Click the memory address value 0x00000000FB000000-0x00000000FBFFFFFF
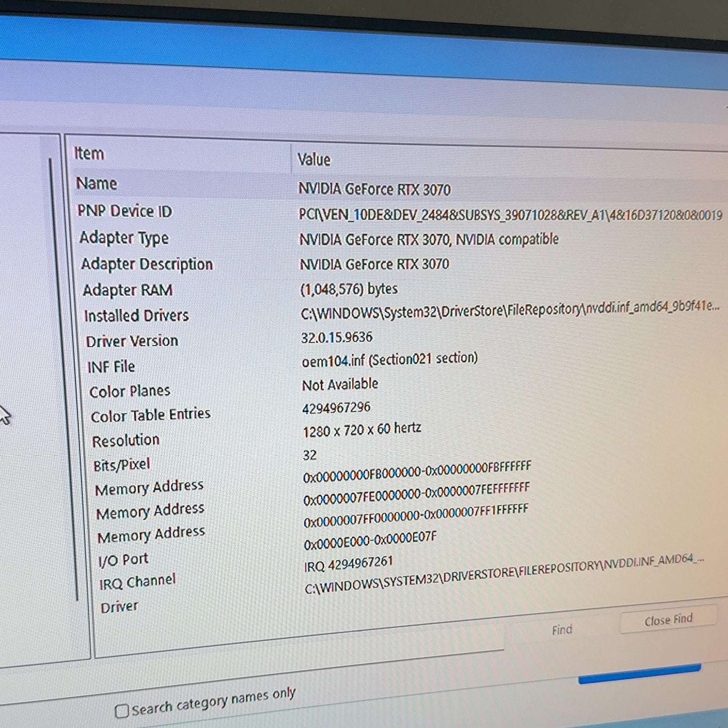The image size is (728, 728). pos(417,472)
